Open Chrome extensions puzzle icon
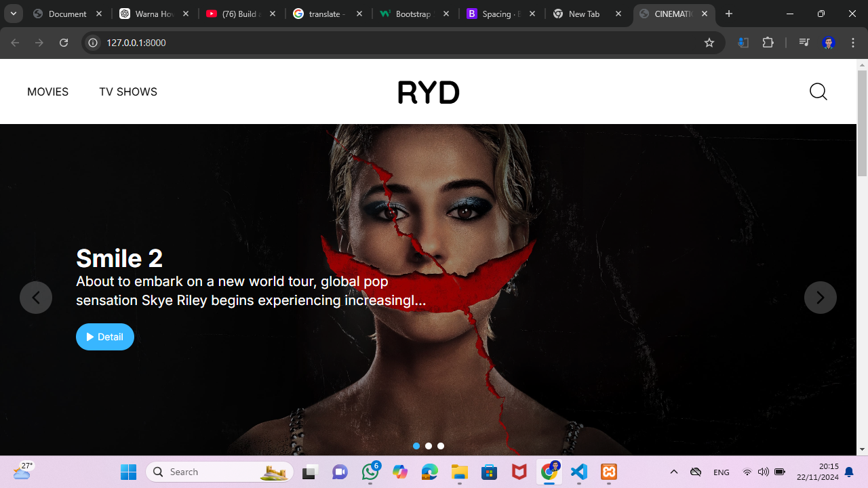Viewport: 868px width, 488px height. tap(768, 43)
